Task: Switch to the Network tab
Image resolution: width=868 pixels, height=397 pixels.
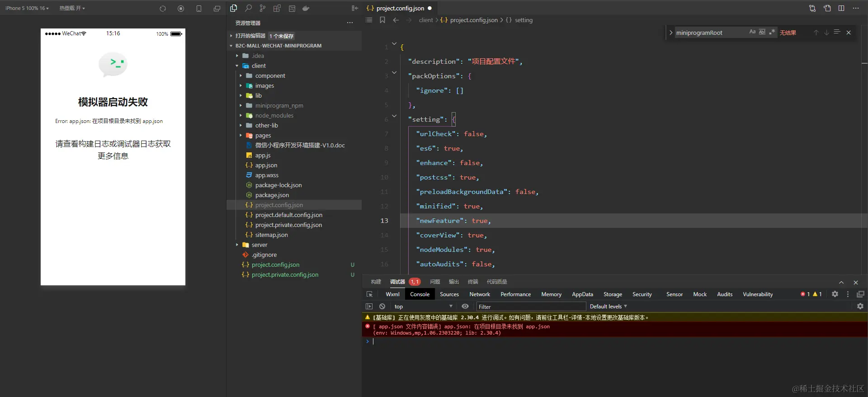Action: [480, 294]
